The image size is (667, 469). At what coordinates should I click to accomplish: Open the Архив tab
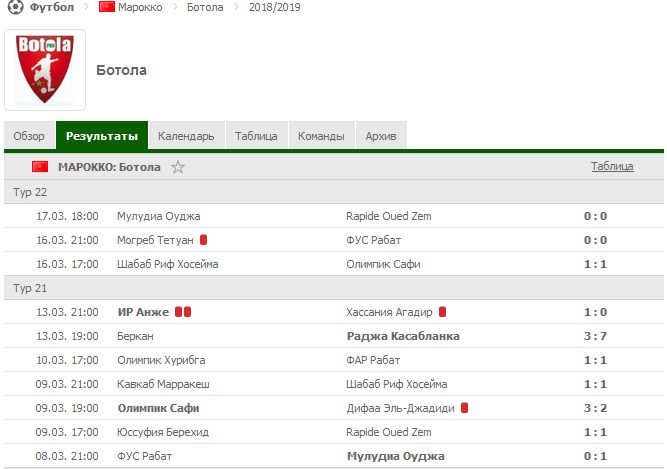(381, 136)
